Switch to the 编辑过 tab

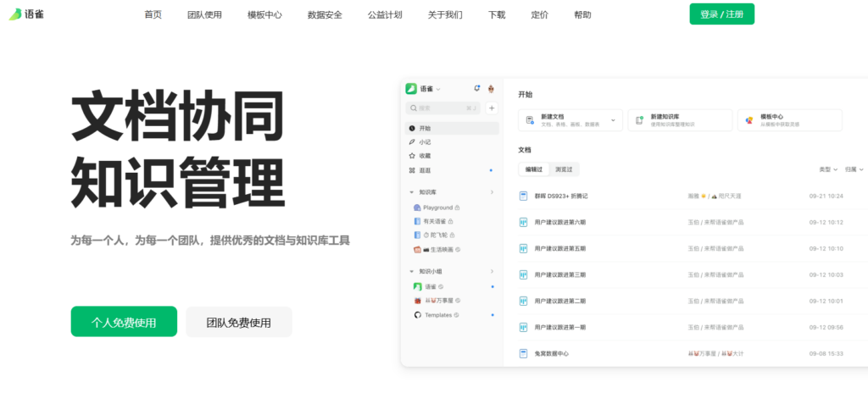point(534,169)
